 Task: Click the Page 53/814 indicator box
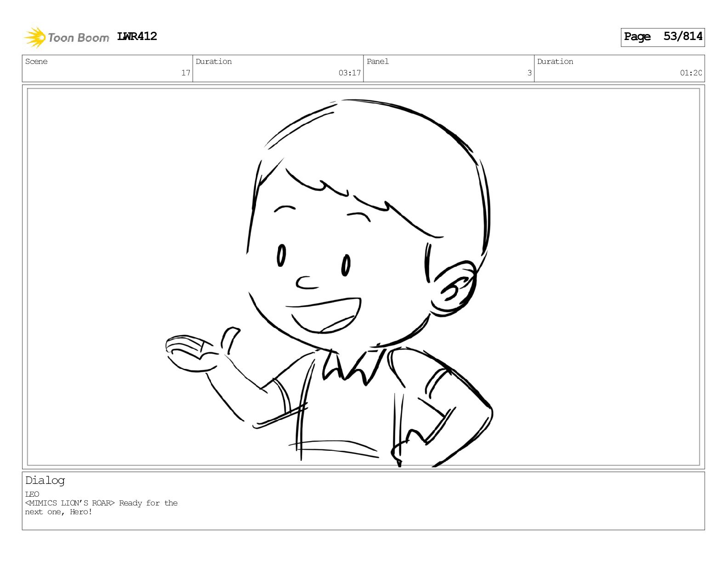(662, 37)
